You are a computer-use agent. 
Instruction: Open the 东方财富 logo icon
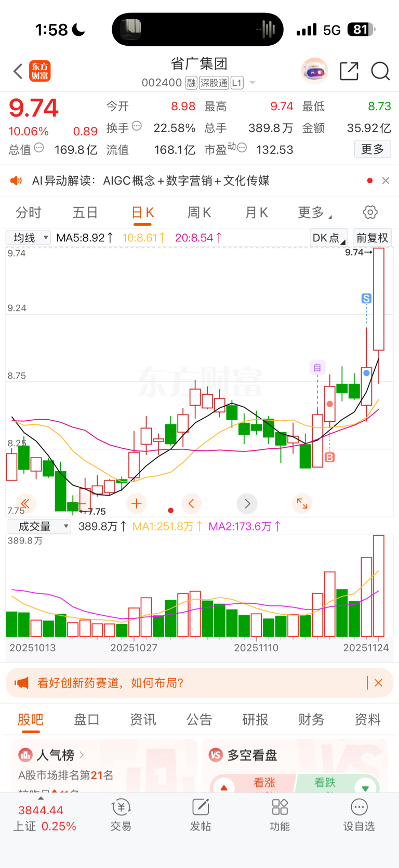[x=40, y=71]
